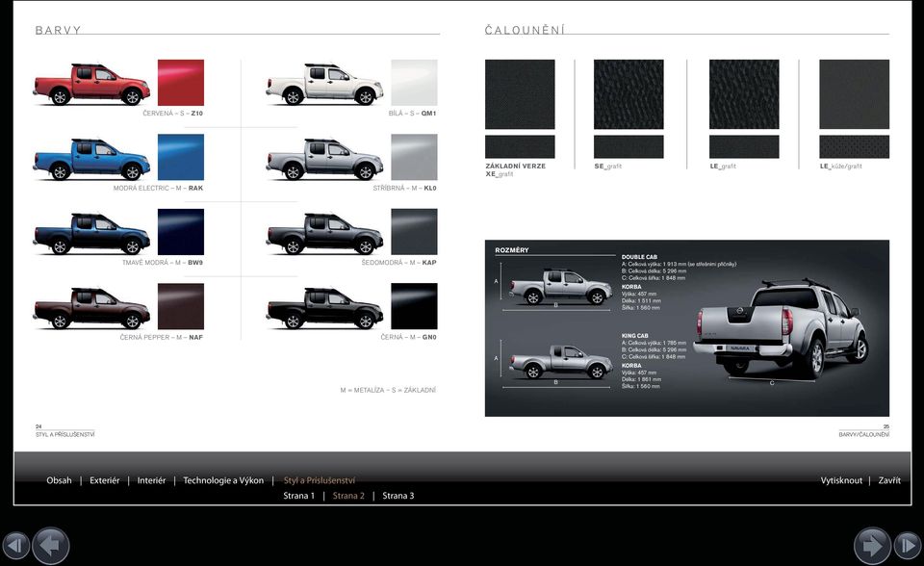Screen dimensions: 924x566
Task: Open Technologie a Výkon section
Action: (x=223, y=480)
